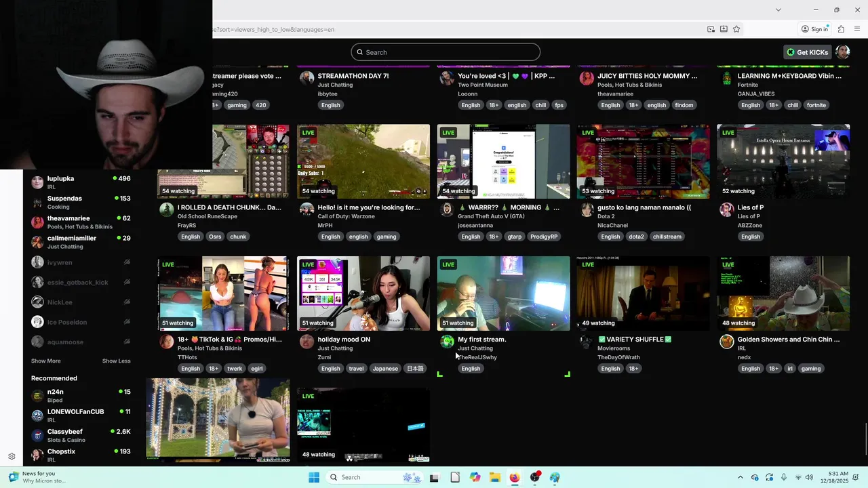Open luplupka channel from sidebar
Image resolution: width=868 pixels, height=488 pixels.
point(81,182)
